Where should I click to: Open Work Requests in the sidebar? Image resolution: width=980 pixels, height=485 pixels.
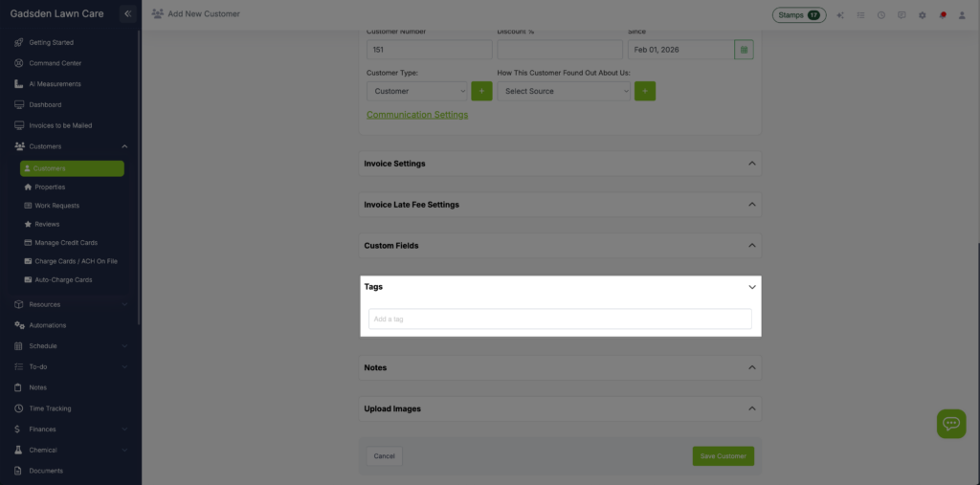point(56,206)
